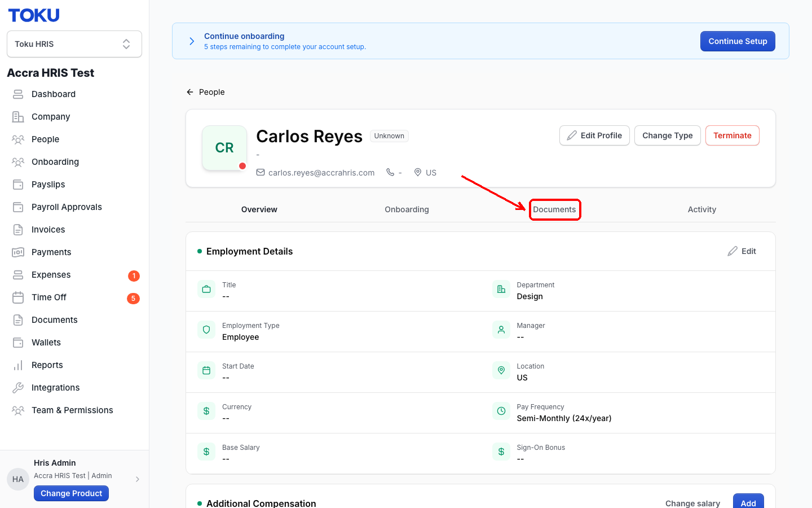
Task: Click the Payments cash icon
Action: click(x=18, y=252)
